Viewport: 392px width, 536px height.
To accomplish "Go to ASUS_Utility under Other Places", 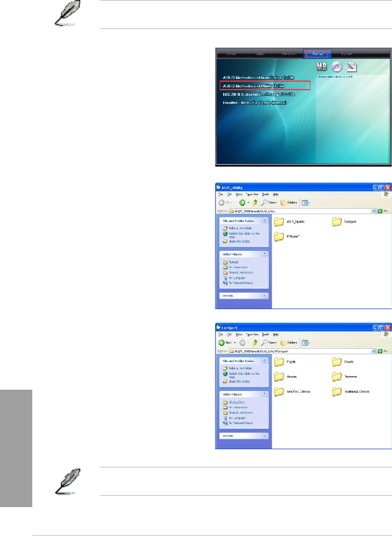I will point(233,402).
